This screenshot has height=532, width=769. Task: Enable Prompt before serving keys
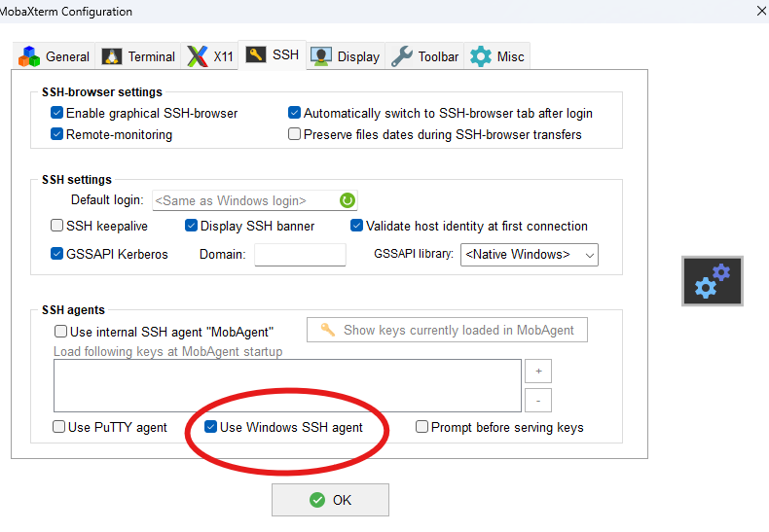(x=421, y=427)
